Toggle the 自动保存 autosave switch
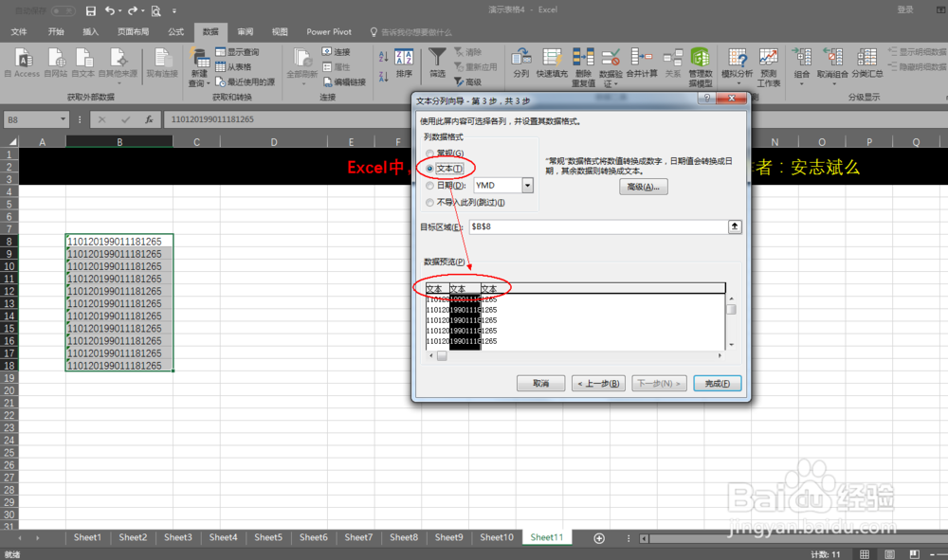This screenshot has height=560, width=948. 63,10
